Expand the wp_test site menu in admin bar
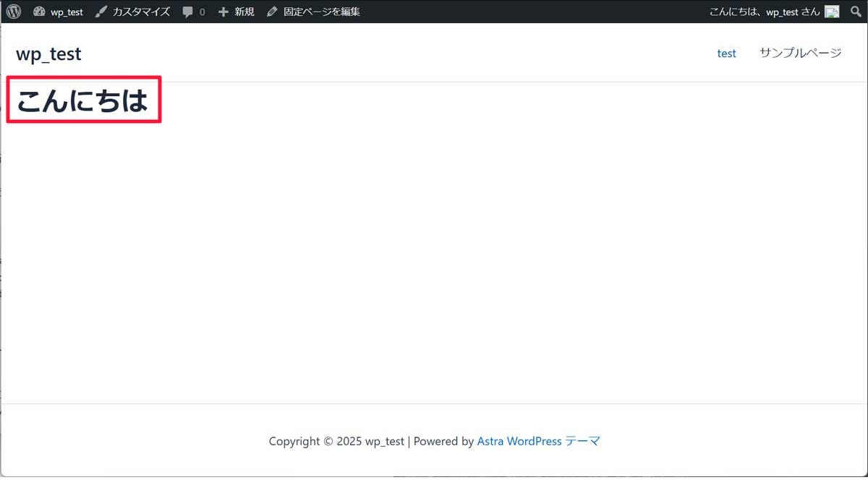The image size is (868, 480). click(65, 11)
